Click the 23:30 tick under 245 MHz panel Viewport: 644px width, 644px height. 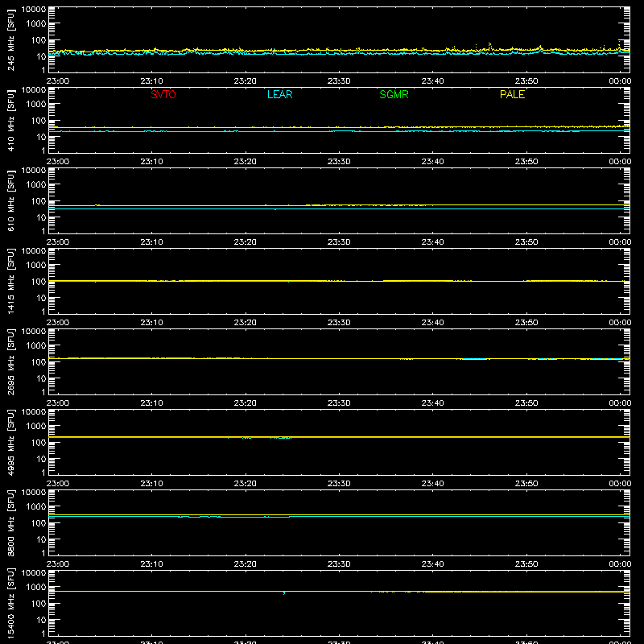pyautogui.click(x=339, y=81)
